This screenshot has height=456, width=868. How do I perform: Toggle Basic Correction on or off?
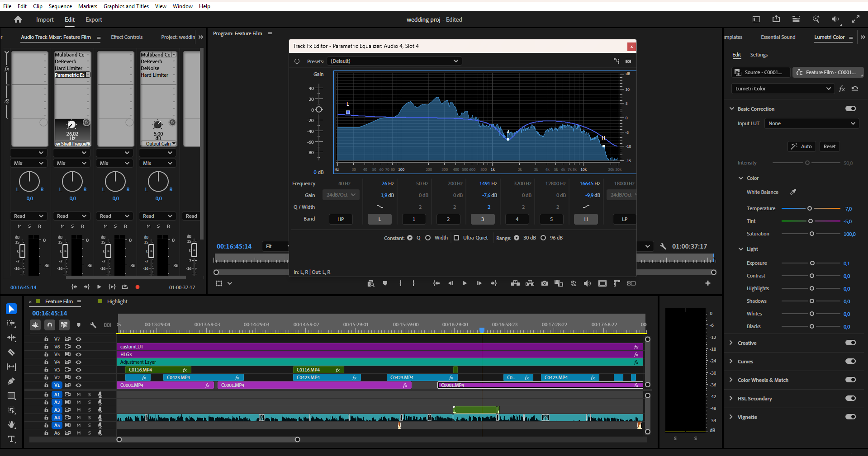coord(850,108)
